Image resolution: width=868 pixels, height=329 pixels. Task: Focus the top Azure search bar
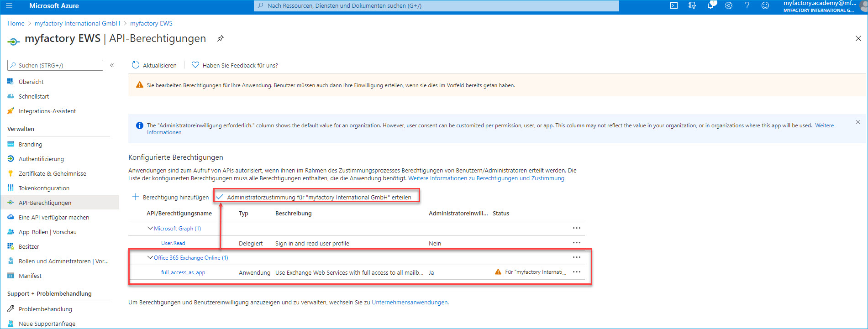tap(436, 6)
